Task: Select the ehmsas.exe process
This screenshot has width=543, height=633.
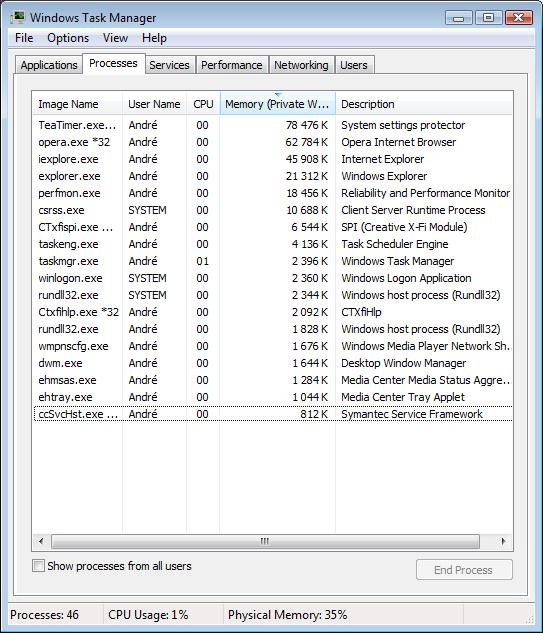Action: tap(273, 380)
